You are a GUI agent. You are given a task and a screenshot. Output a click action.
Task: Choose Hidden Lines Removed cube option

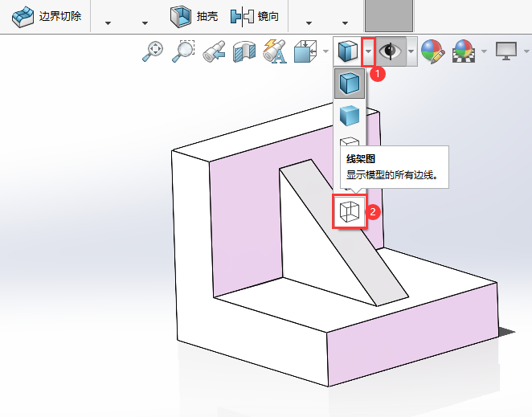pos(350,141)
